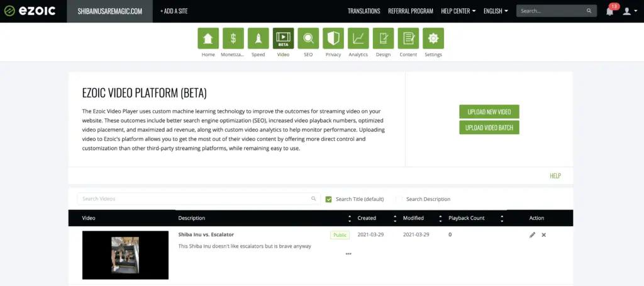
Task: Click the top search magnifier icon
Action: [589, 11]
